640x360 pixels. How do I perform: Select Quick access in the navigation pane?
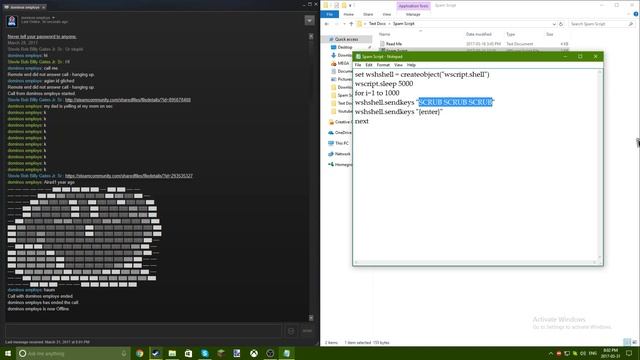[346, 39]
